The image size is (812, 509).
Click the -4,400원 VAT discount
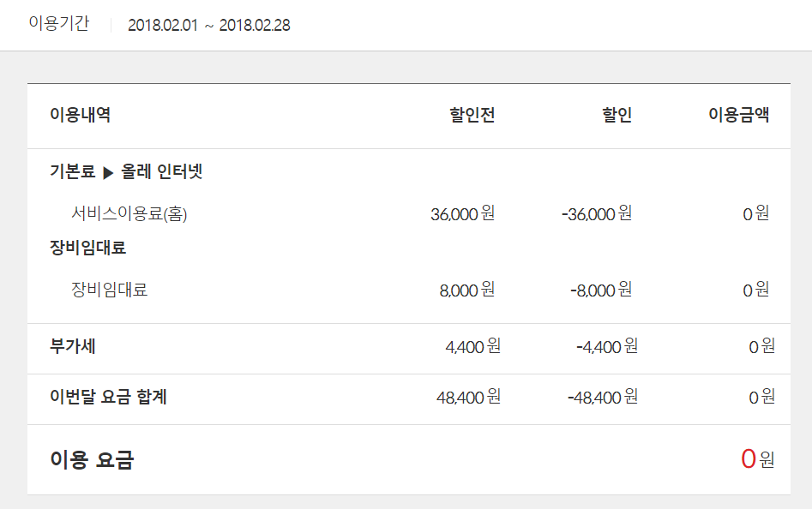606,346
